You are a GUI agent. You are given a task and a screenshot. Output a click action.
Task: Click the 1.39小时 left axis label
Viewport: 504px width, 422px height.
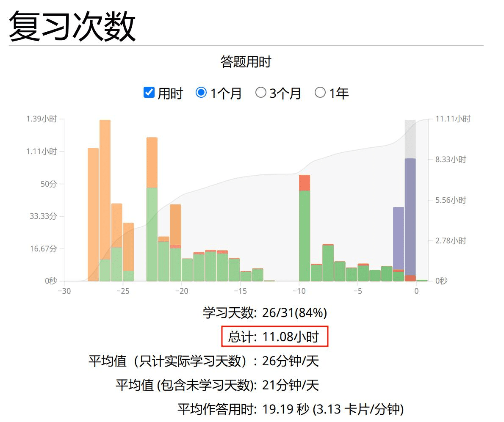click(42, 119)
